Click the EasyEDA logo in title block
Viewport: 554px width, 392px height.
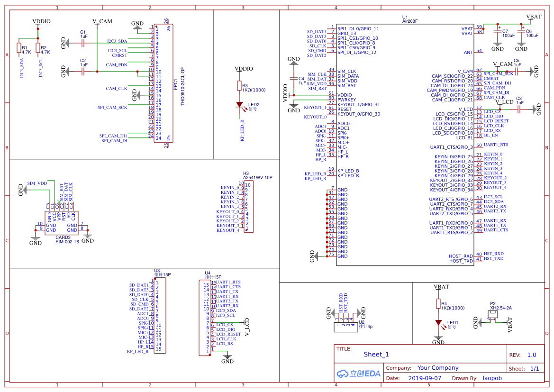358,374
